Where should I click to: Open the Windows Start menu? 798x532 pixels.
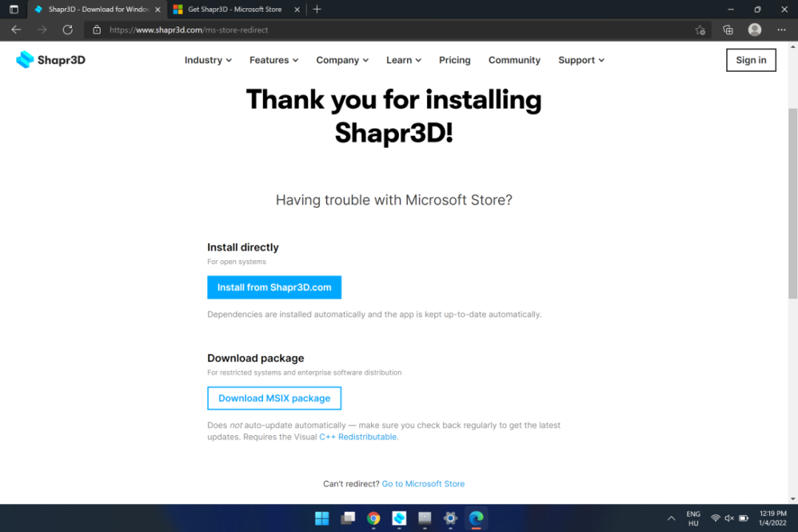click(321, 518)
